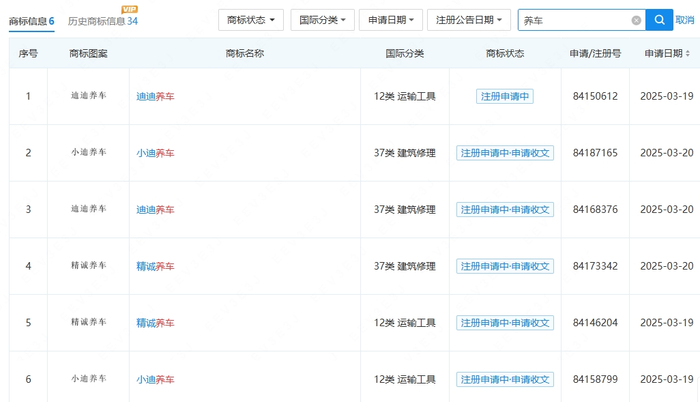The width and height of the screenshot is (700, 402).
Task: Click the 注册申请中 status tag in row 1
Action: click(505, 97)
